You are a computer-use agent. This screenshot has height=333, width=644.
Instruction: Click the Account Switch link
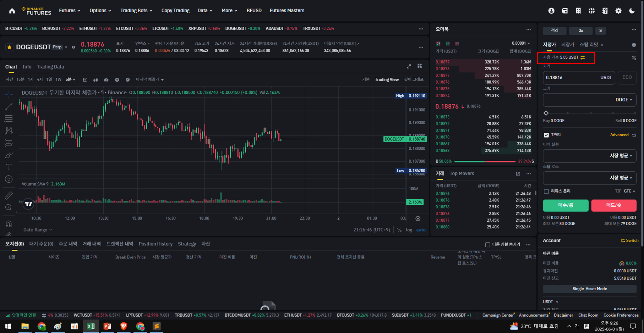point(629,241)
